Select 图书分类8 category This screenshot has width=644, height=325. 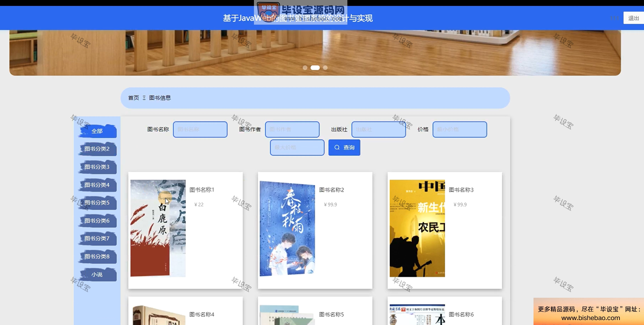click(97, 256)
